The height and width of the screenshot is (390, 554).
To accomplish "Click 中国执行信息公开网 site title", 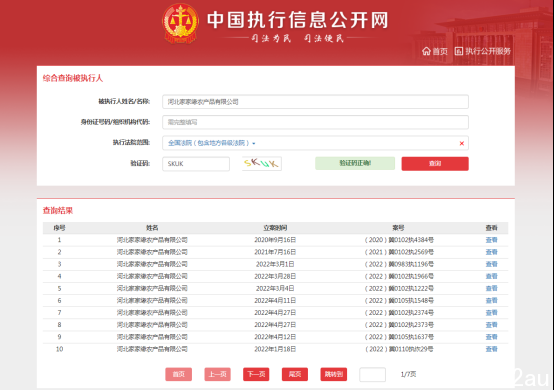I will pos(297,20).
